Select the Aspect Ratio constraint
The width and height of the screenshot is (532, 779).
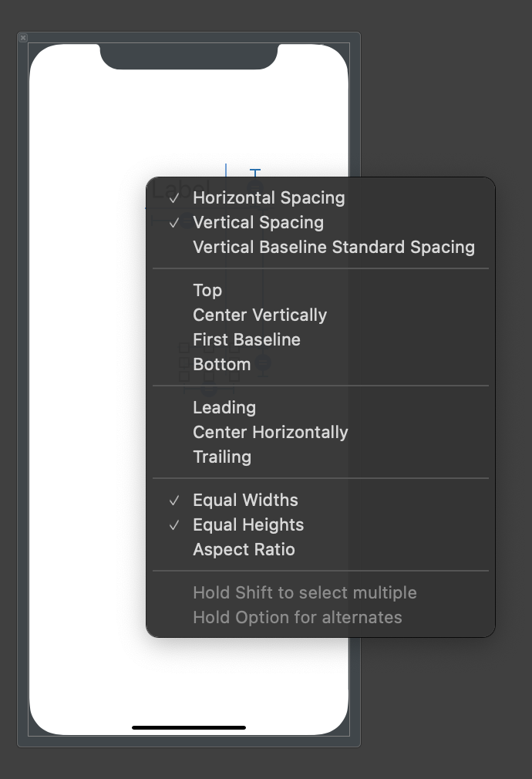[x=244, y=549]
